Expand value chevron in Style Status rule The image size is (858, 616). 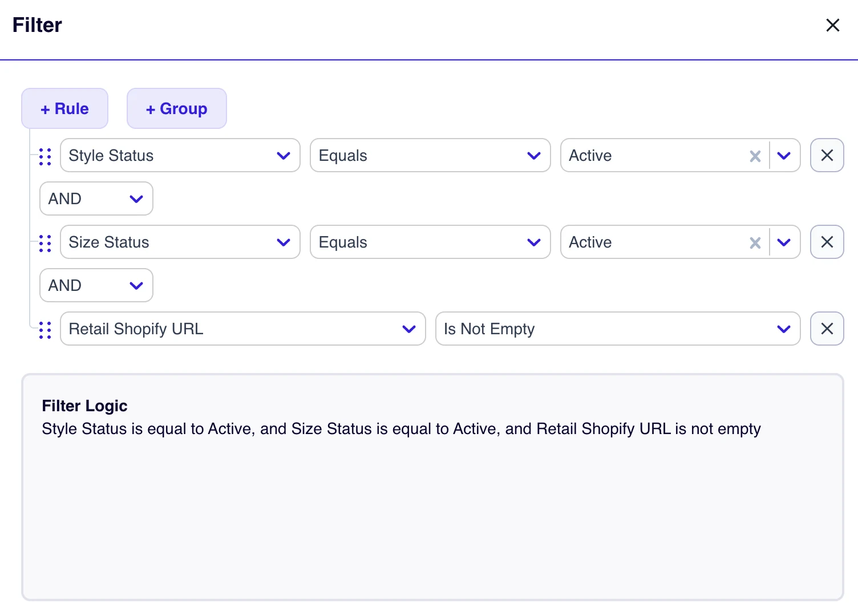[x=784, y=156]
